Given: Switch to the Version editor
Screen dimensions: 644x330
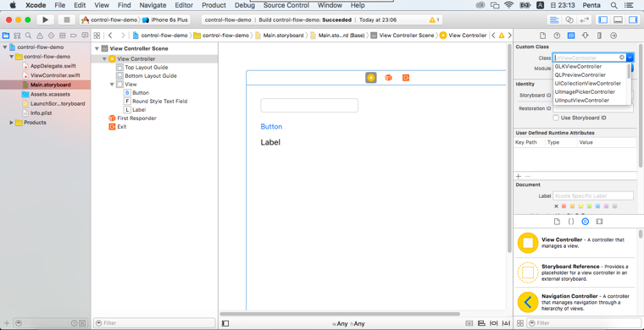Looking at the screenshot, I should 584,19.
